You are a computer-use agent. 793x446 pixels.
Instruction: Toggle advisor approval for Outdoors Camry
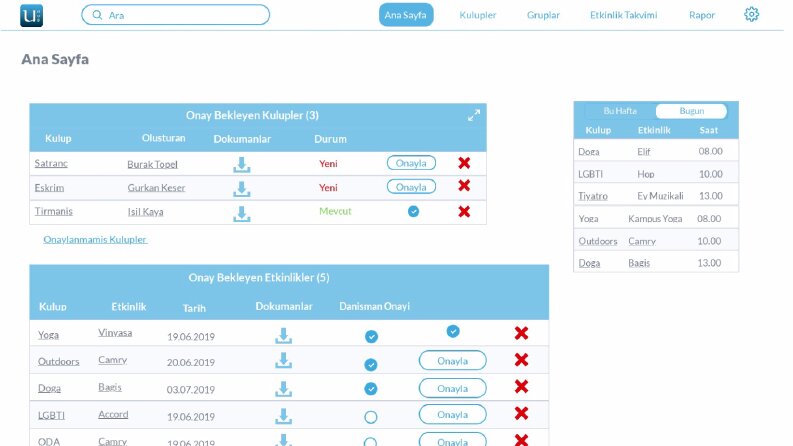click(x=371, y=365)
